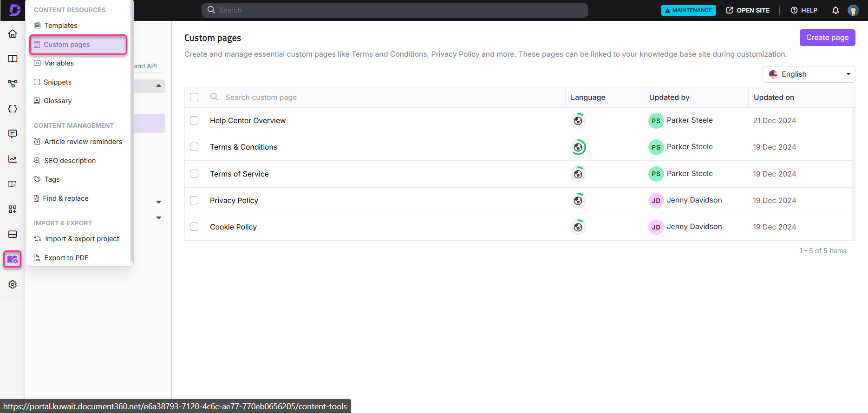Open the knowledge base site builder icon
868x413 pixels.
point(13,184)
